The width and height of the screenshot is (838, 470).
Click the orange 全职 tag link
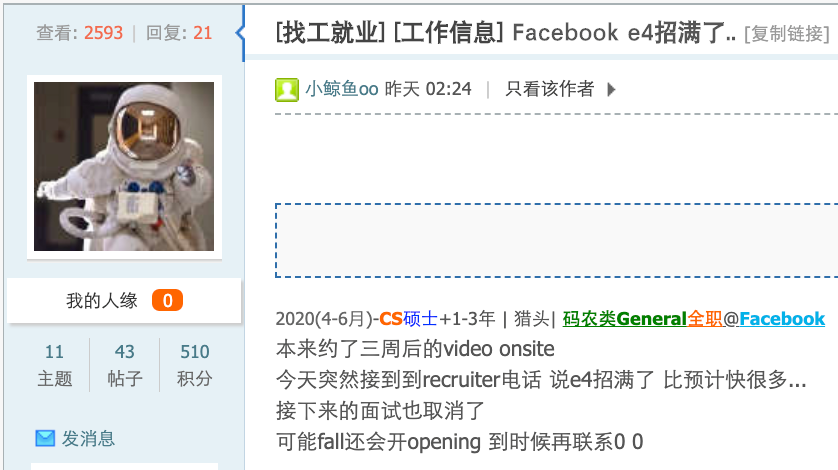pyautogui.click(x=704, y=319)
